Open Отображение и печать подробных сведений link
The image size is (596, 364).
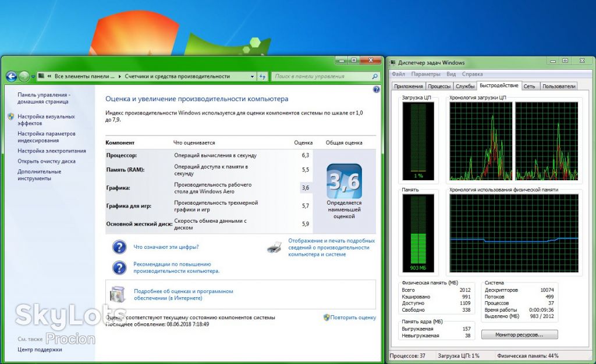point(331,248)
